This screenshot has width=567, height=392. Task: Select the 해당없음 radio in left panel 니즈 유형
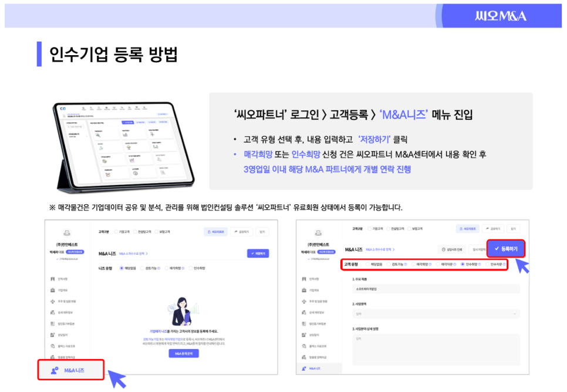[x=121, y=268]
